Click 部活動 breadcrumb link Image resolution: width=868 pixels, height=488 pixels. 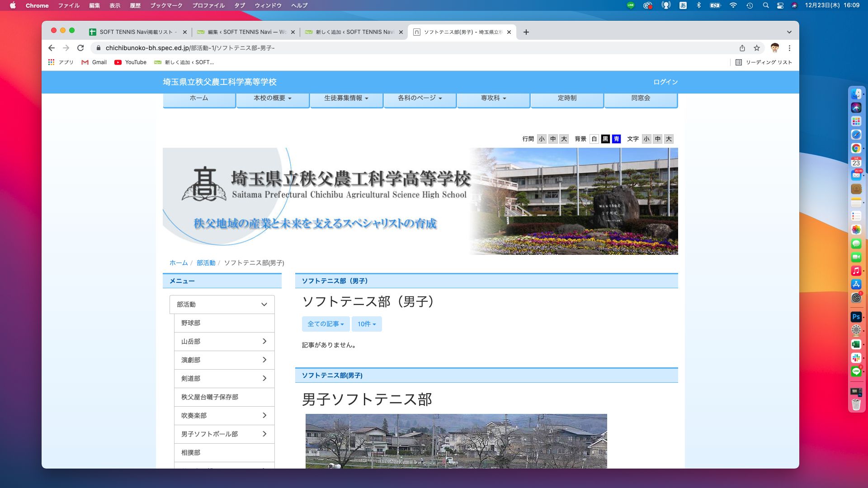(206, 263)
